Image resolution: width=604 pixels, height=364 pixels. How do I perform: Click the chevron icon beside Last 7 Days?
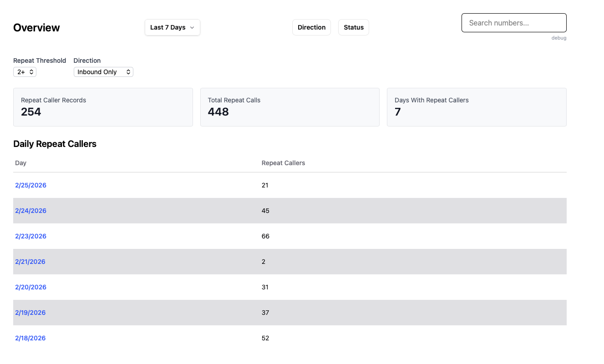[192, 28]
